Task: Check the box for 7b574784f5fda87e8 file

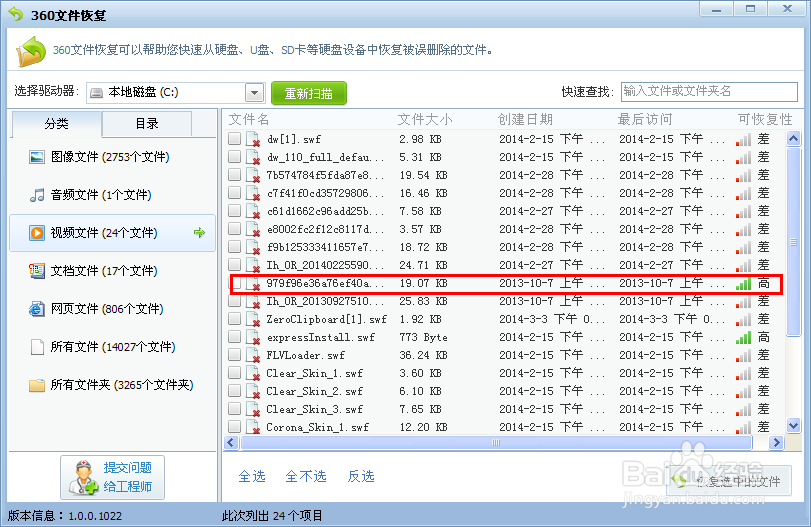Action: [x=234, y=175]
